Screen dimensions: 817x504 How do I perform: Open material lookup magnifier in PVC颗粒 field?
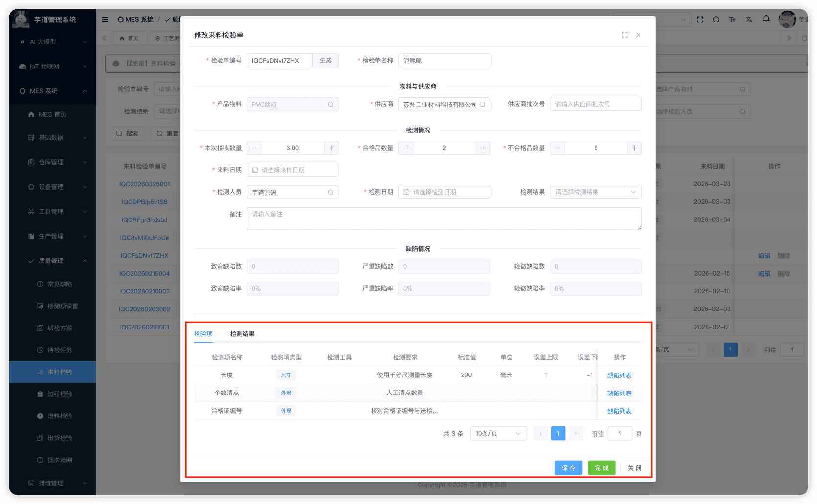[x=331, y=104]
